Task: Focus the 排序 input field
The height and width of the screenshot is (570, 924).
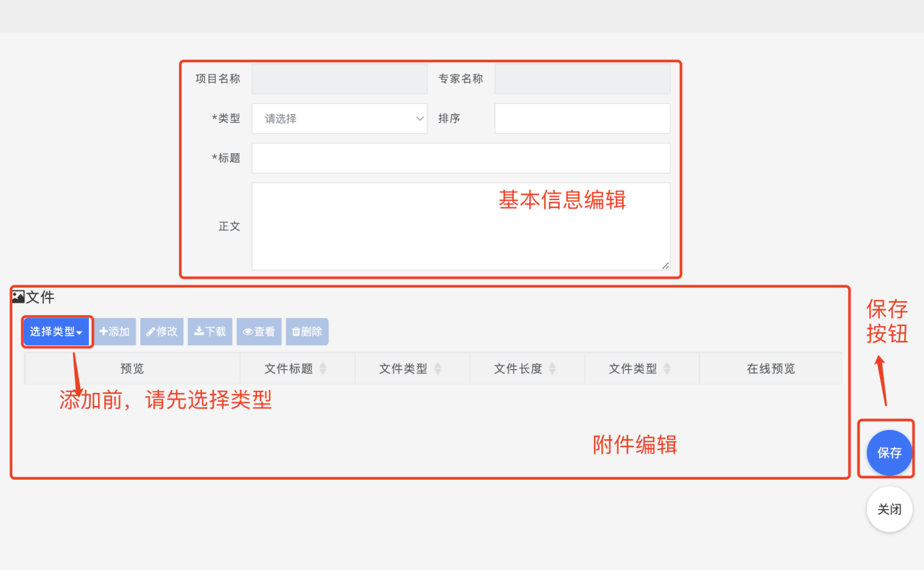Action: coord(582,118)
